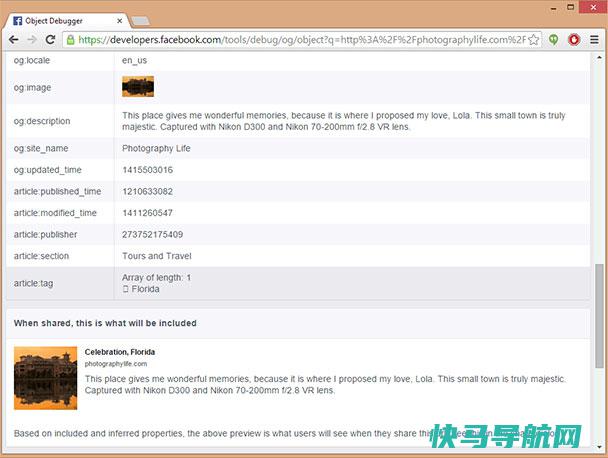Select the value 1415503016

[148, 170]
